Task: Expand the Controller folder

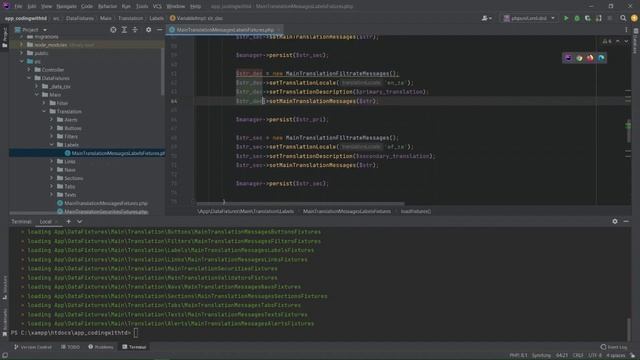Action: pos(29,70)
